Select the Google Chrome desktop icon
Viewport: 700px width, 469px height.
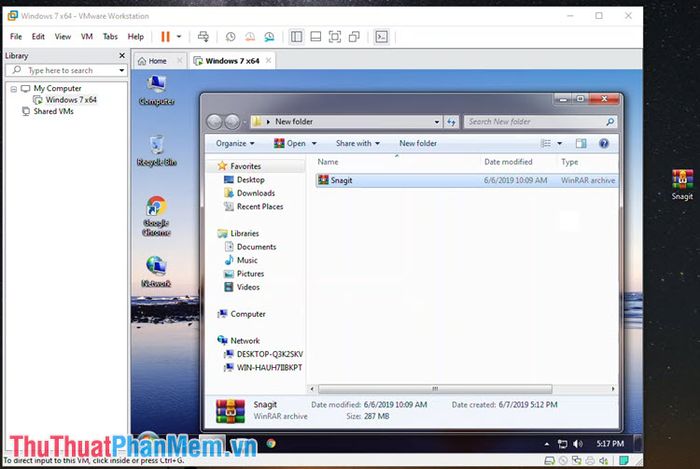[x=156, y=216]
